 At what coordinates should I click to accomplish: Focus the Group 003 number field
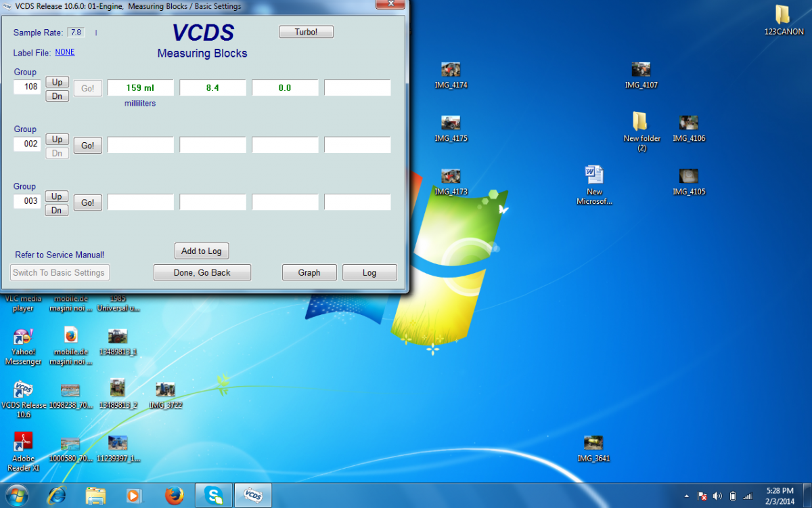pyautogui.click(x=28, y=202)
